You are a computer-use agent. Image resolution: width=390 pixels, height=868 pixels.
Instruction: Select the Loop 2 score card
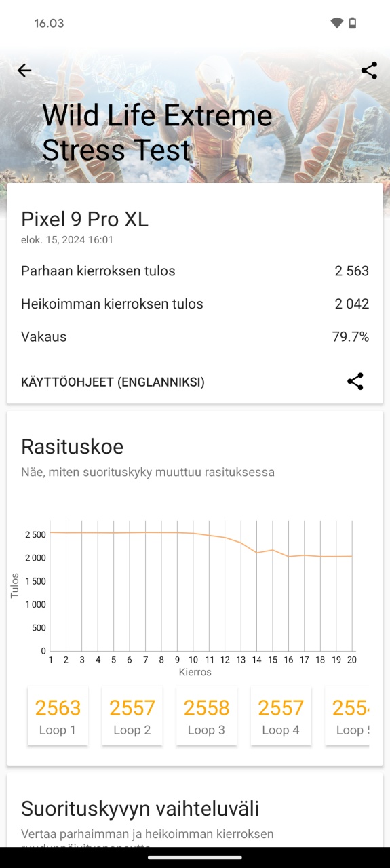(x=132, y=715)
